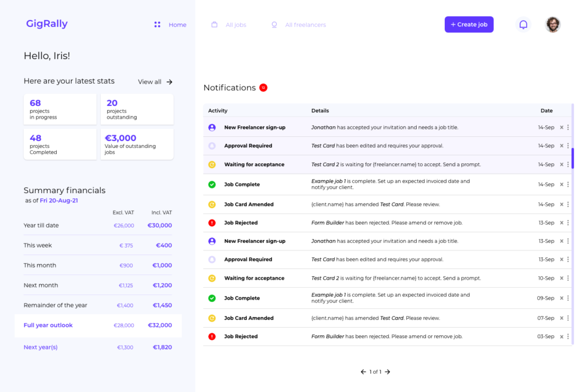The width and height of the screenshot is (587, 392).
Task: Open three-dot menu for first Job Complete row
Action: (x=568, y=185)
